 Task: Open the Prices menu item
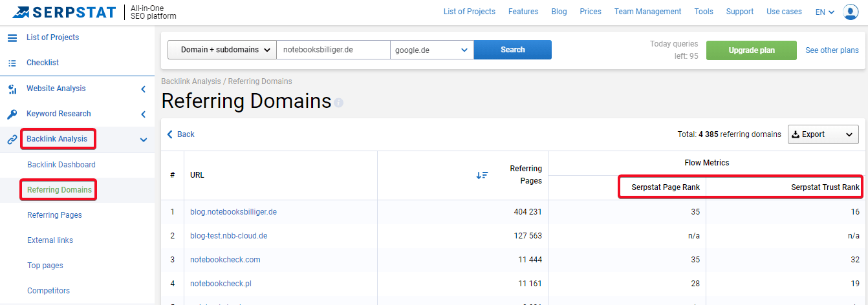[591, 12]
